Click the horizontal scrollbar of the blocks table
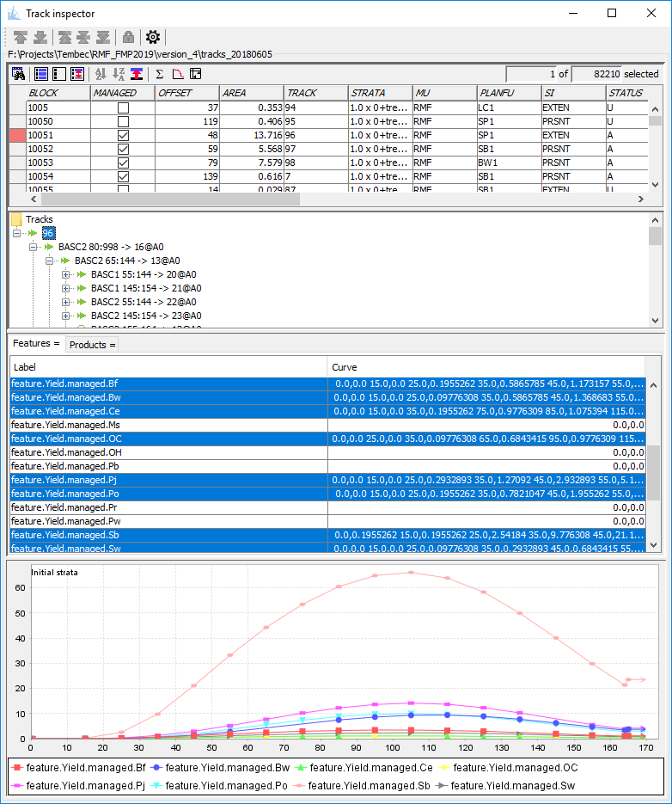The width and height of the screenshot is (672, 804). tap(172, 199)
